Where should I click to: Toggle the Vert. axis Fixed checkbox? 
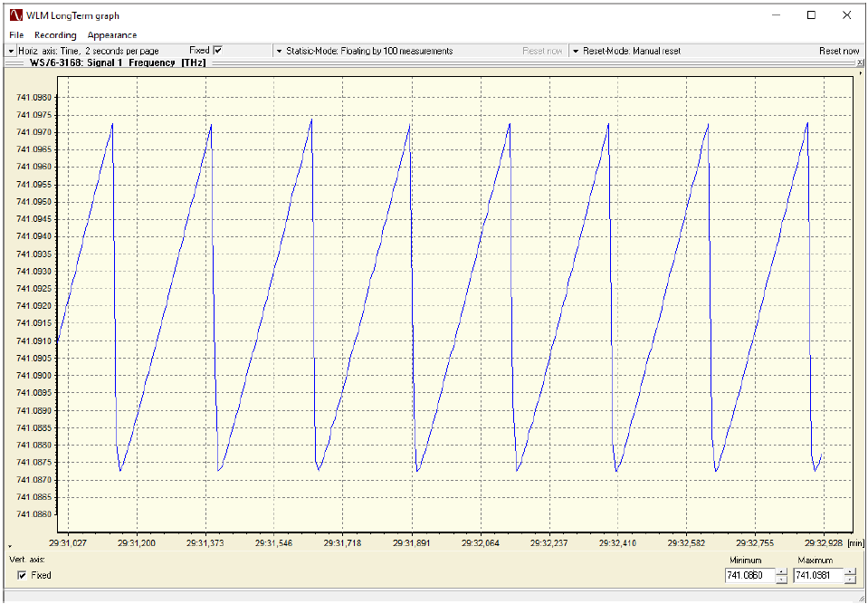pyautogui.click(x=22, y=576)
